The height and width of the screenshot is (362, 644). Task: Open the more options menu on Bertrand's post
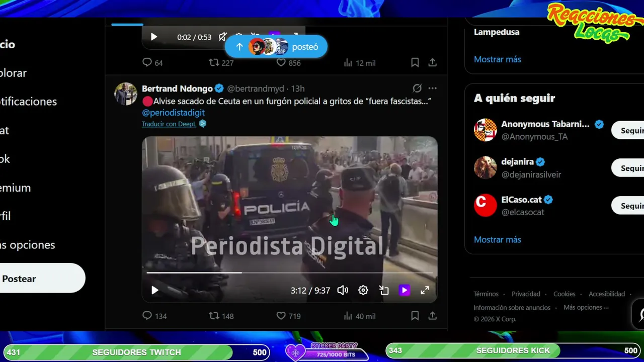[x=432, y=88]
